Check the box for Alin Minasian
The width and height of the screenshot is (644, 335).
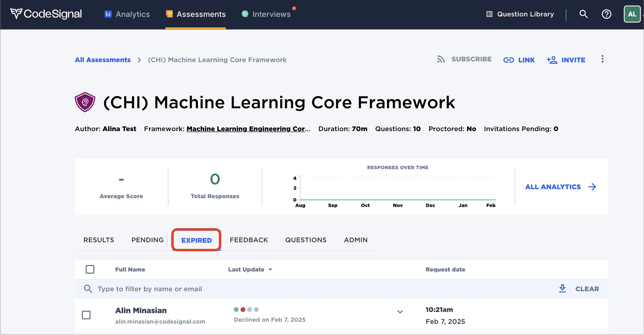(86, 315)
